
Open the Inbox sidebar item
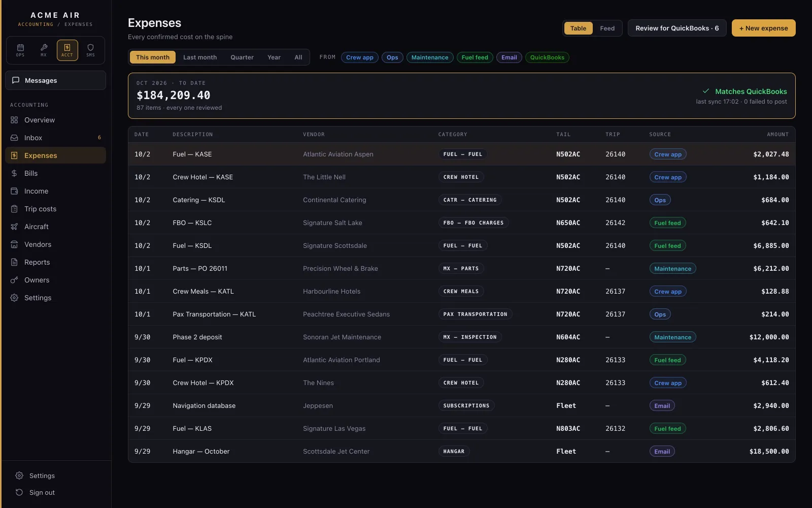click(55, 138)
